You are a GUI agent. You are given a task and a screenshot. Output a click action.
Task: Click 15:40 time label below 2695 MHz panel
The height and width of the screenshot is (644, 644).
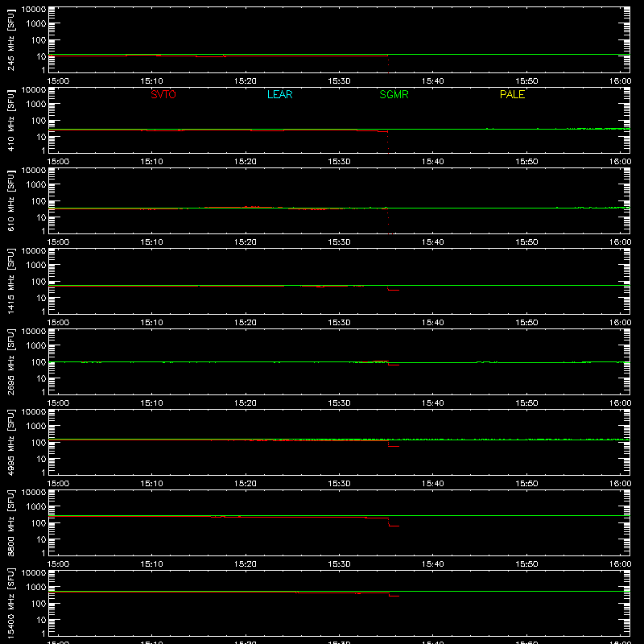(432, 403)
